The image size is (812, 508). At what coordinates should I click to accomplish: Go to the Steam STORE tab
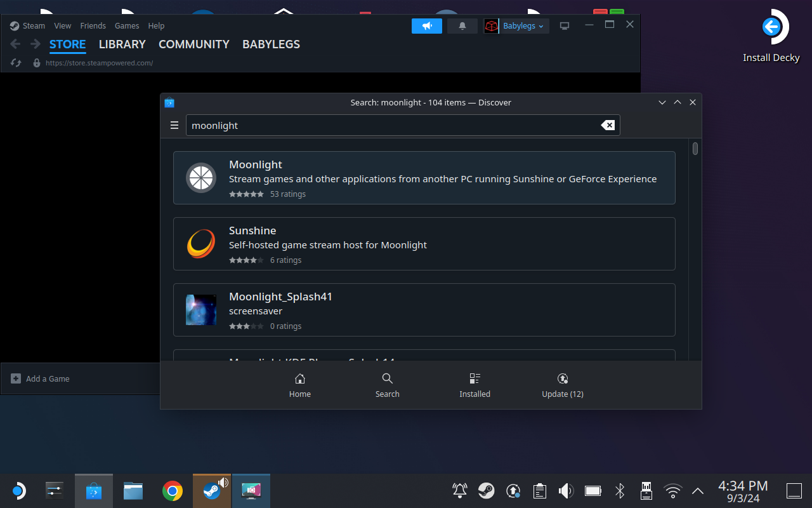[68, 44]
